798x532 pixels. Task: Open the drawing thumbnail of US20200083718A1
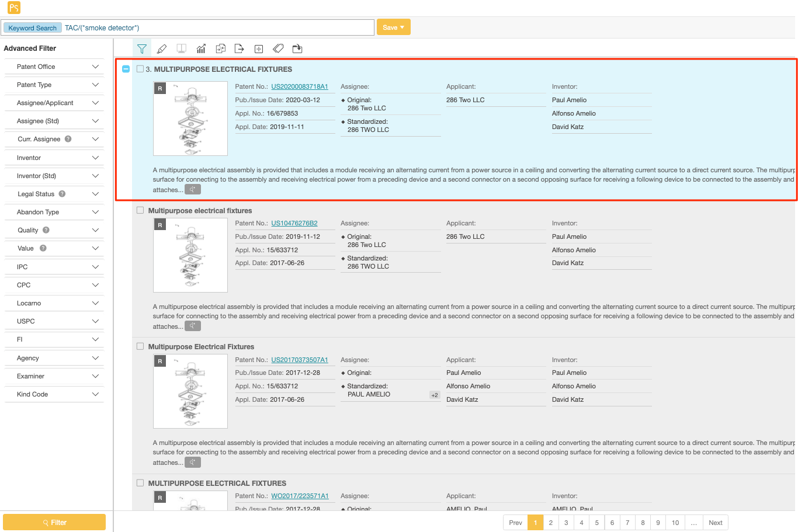(x=190, y=119)
